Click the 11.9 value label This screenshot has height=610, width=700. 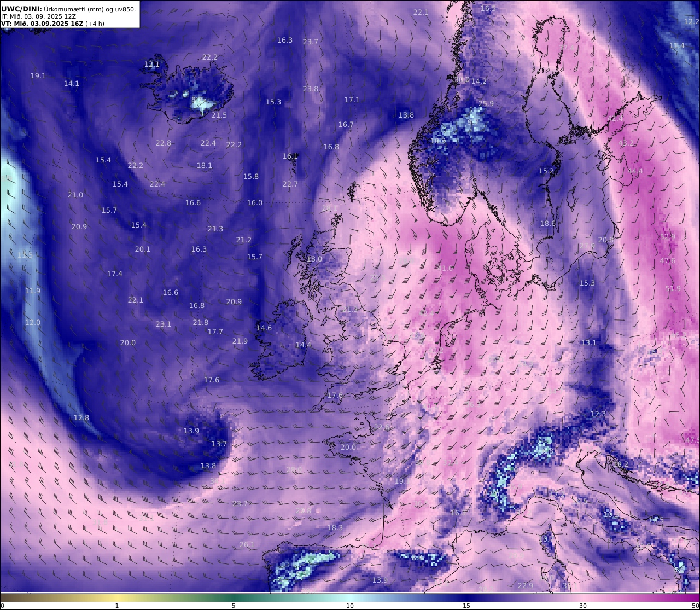pos(33,291)
